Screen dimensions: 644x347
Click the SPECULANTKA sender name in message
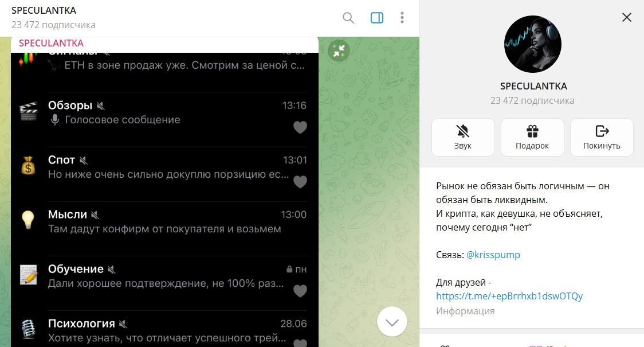pos(52,43)
